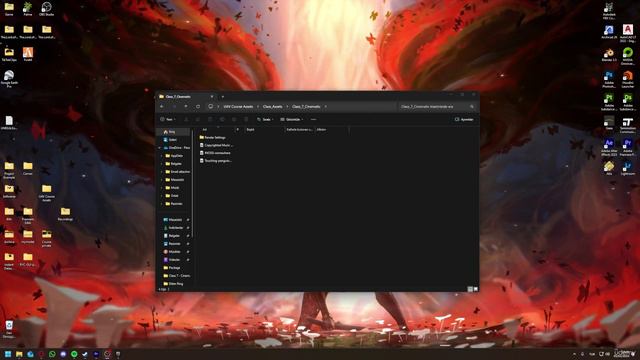Open Package folder in sidebar

pyautogui.click(x=172, y=268)
